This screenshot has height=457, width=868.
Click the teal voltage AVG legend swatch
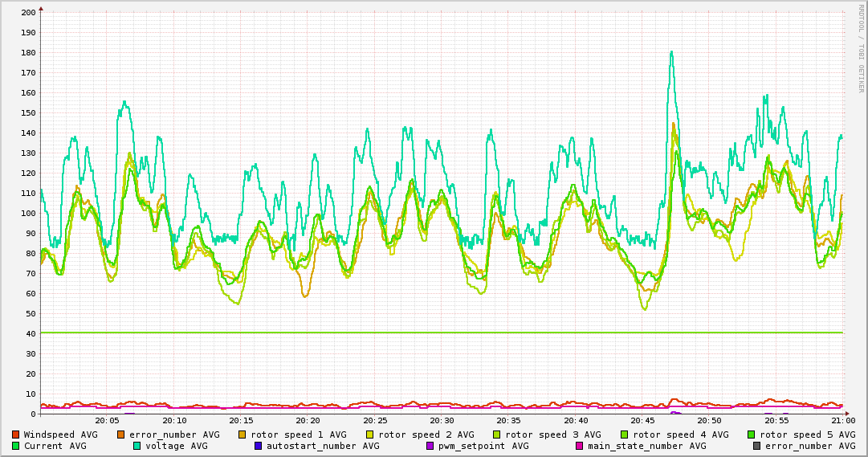[137, 446]
